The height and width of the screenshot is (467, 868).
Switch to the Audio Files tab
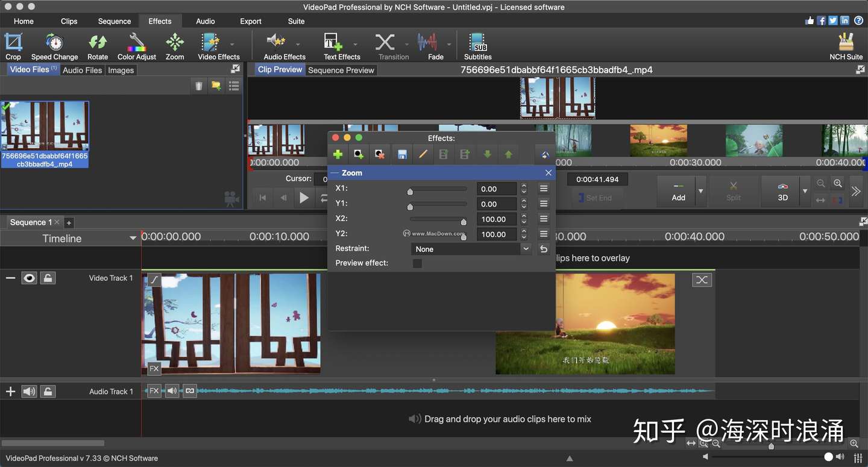coord(83,70)
